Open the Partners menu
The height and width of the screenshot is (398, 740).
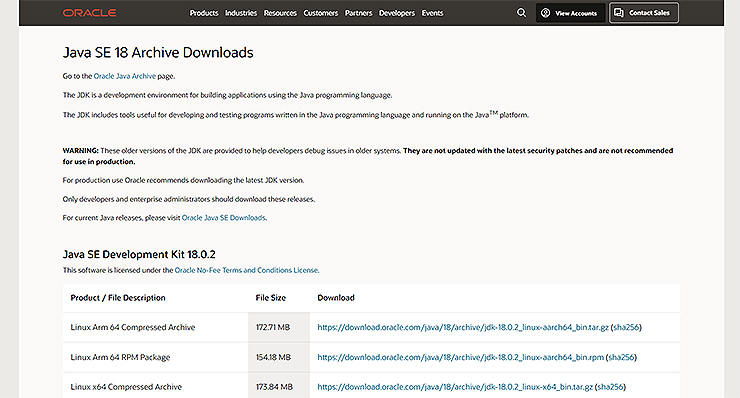(x=358, y=13)
